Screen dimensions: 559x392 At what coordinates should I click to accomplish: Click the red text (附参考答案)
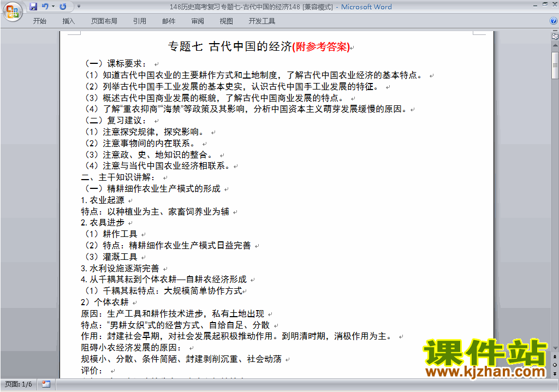[321, 47]
